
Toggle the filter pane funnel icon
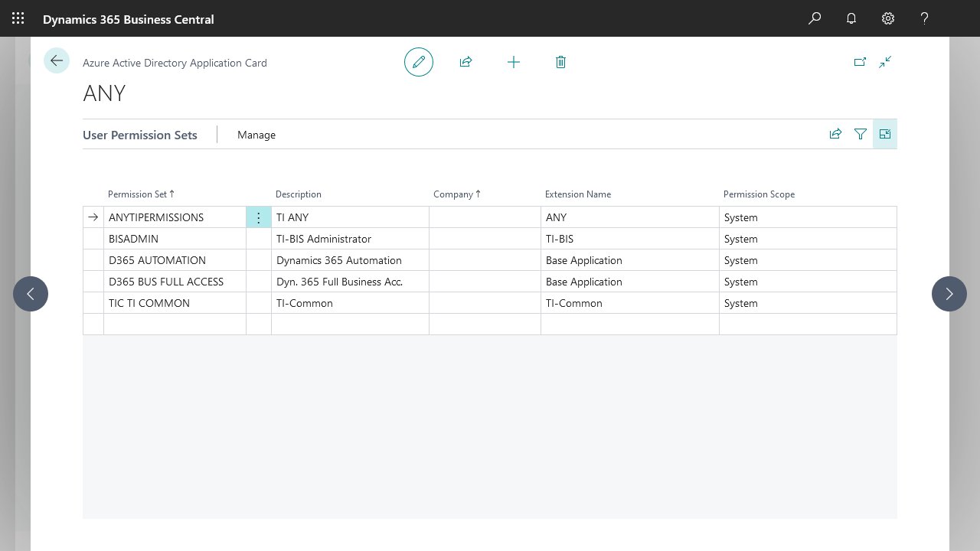[x=861, y=134]
